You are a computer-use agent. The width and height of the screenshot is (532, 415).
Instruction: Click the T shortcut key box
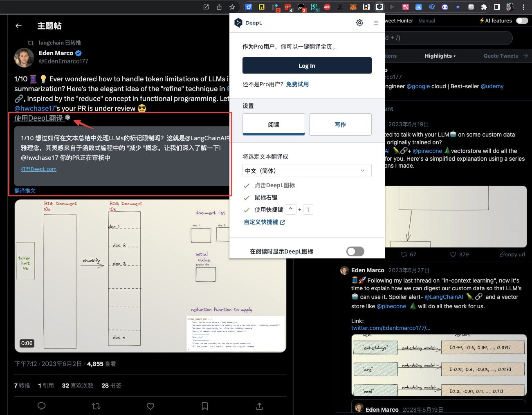308,210
